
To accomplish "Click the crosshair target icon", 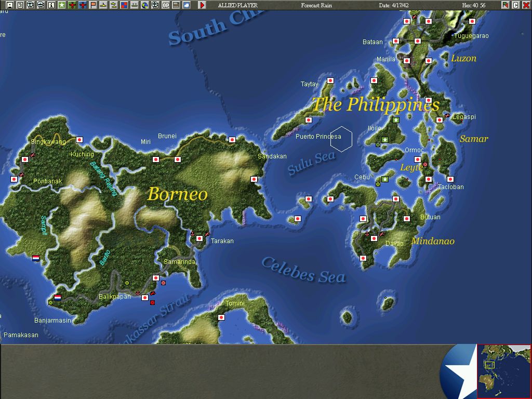I will (155, 5).
